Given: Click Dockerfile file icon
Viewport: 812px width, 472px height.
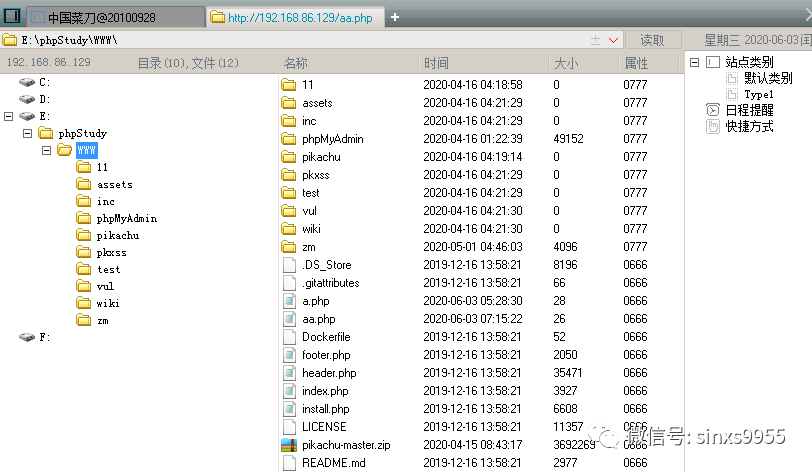Looking at the screenshot, I should (289, 337).
